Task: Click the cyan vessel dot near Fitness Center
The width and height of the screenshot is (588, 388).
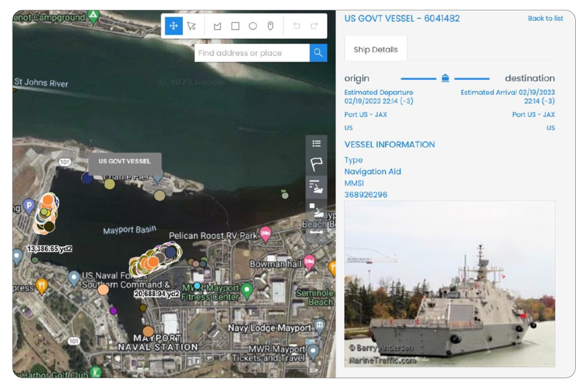Action: (x=197, y=285)
